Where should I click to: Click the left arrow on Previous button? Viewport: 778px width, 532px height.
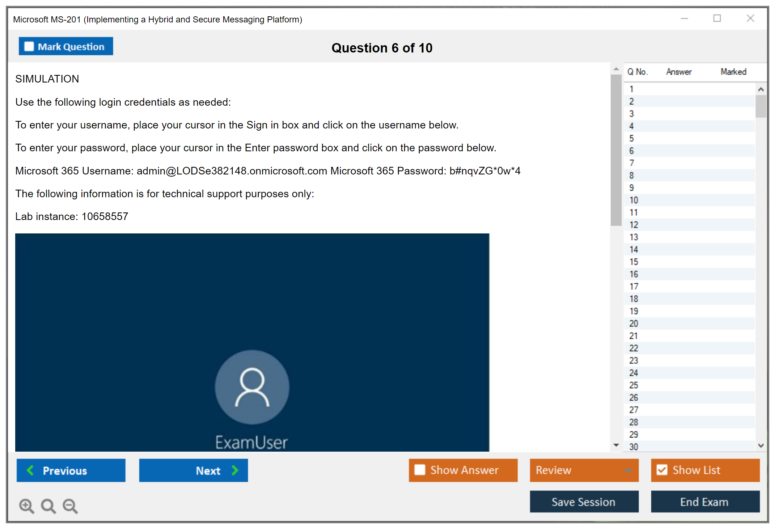[x=30, y=470]
